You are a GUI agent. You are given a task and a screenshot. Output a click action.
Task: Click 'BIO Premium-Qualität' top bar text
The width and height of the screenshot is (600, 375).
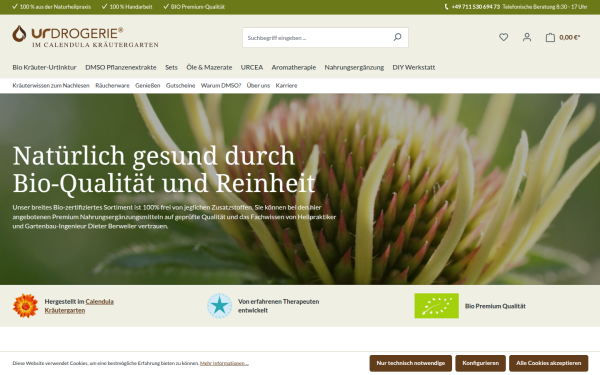click(198, 7)
